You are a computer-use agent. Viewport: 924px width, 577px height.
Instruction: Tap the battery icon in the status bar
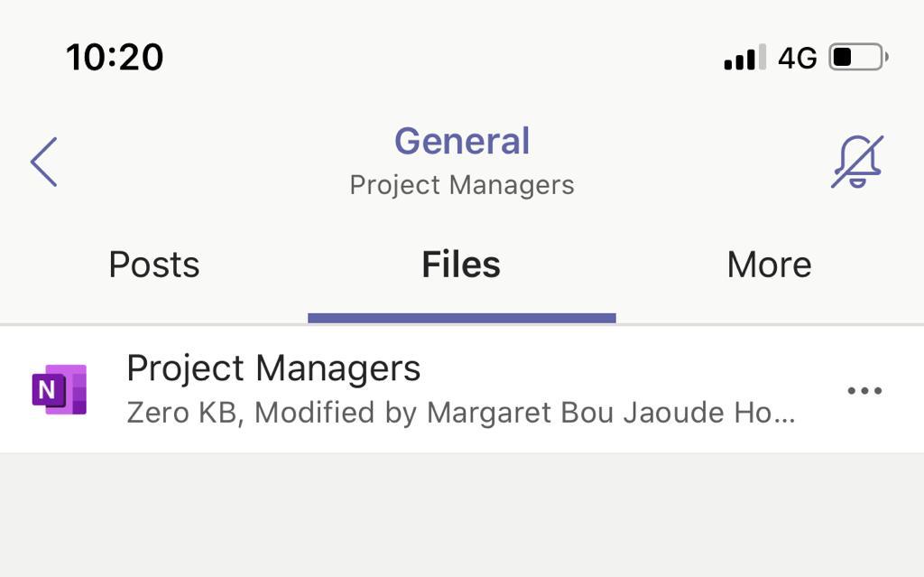[x=857, y=58]
